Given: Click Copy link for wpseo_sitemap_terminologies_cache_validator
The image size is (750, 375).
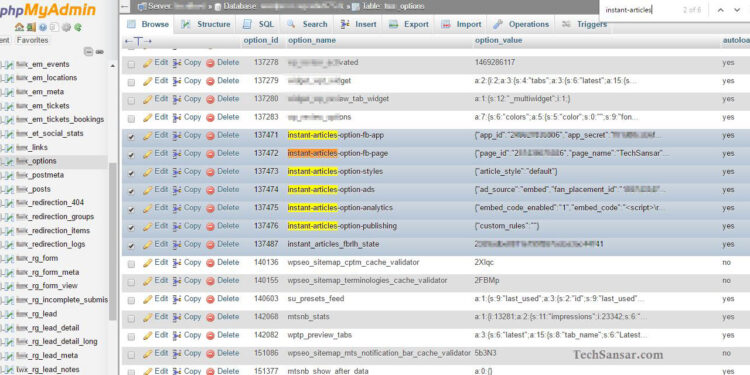Looking at the screenshot, I should (192, 280).
